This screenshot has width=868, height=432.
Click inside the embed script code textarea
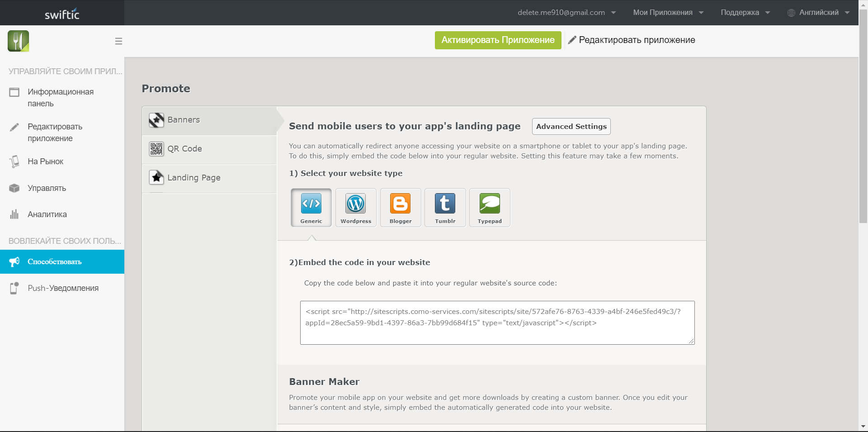point(497,323)
